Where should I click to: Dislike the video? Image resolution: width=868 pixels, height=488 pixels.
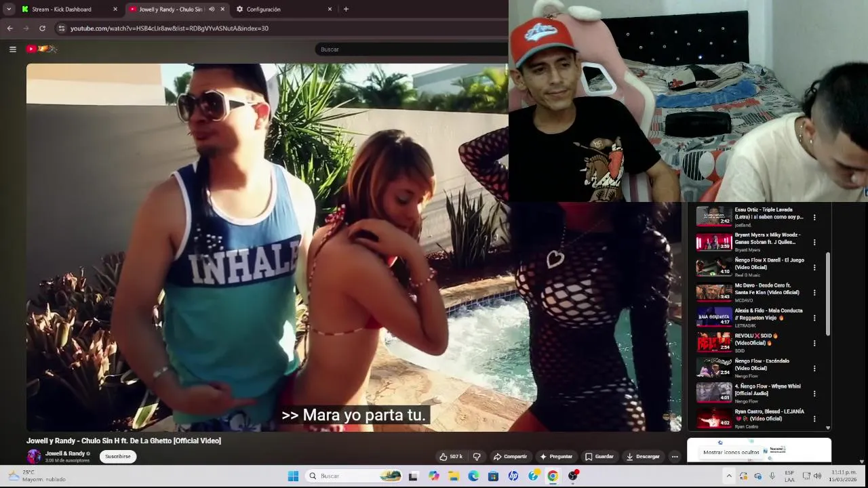(477, 457)
